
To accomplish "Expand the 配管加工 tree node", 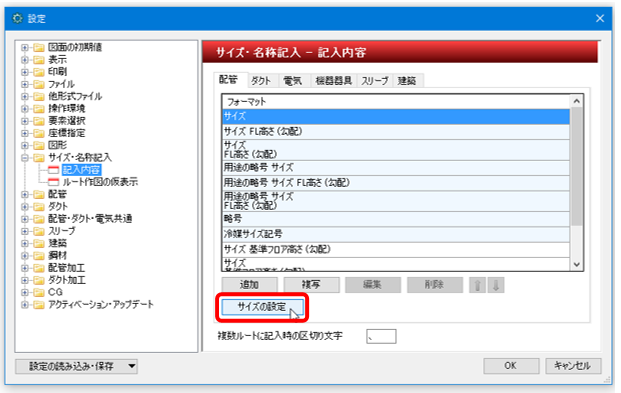I will (x=25, y=268).
